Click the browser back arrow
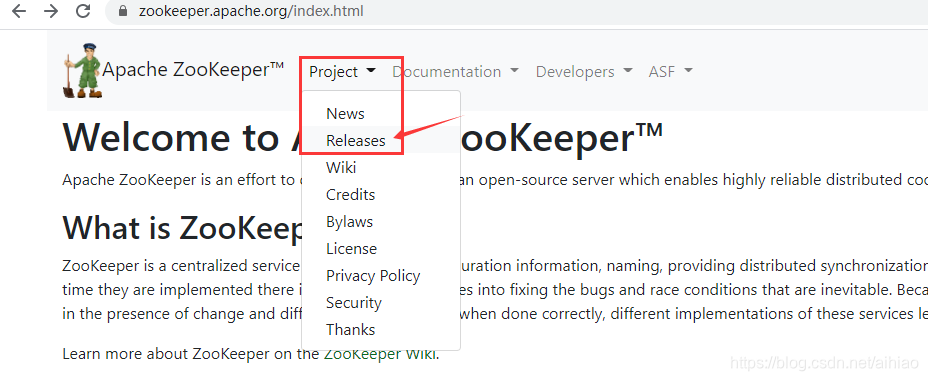Viewport: 928px width, 381px height. click(19, 11)
